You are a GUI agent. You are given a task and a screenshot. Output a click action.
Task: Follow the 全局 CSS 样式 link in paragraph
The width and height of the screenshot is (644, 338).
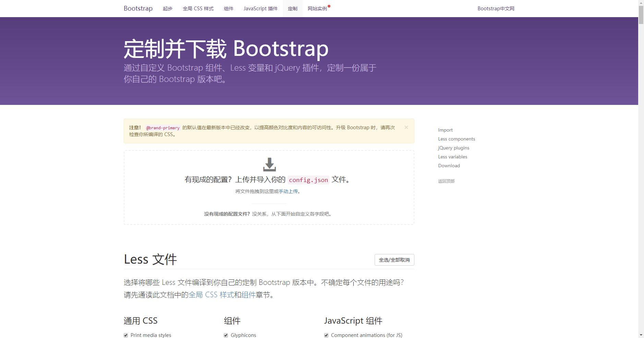[x=211, y=295]
